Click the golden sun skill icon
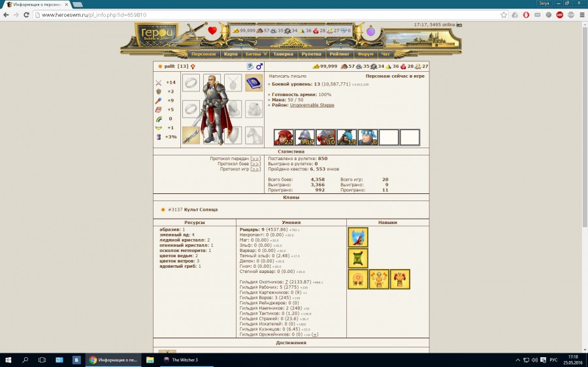 point(358,279)
